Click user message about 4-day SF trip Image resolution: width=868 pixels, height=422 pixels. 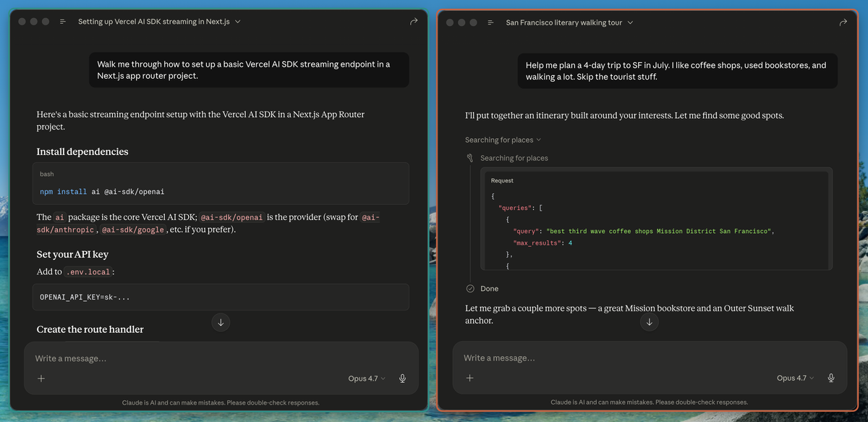678,71
